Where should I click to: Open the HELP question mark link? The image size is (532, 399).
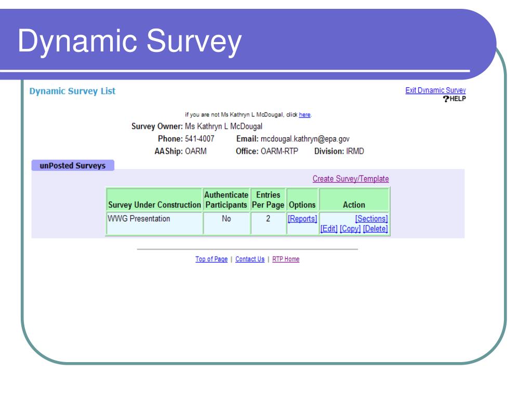454,99
